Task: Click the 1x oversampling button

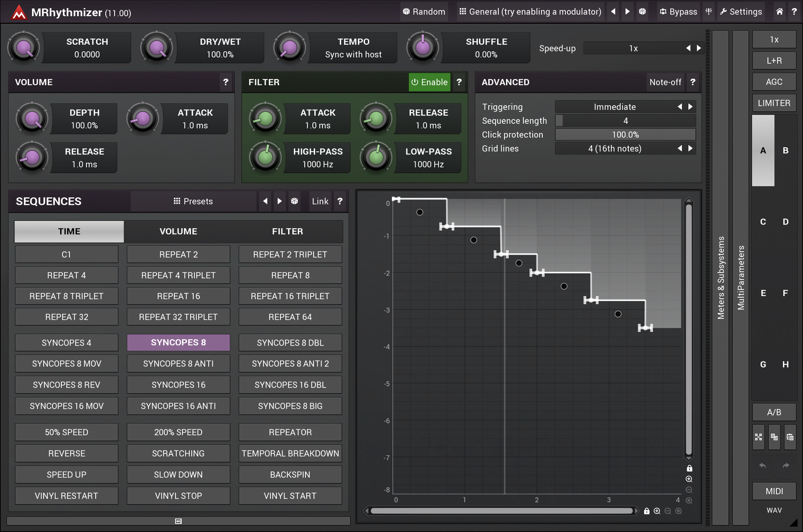Action: coord(774,40)
